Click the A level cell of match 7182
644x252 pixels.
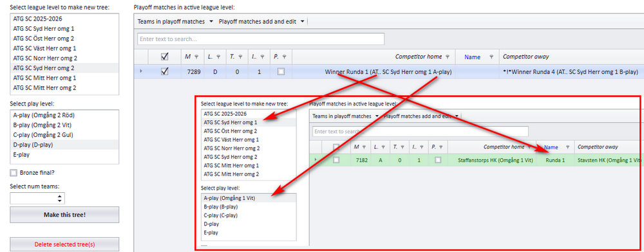point(381,160)
